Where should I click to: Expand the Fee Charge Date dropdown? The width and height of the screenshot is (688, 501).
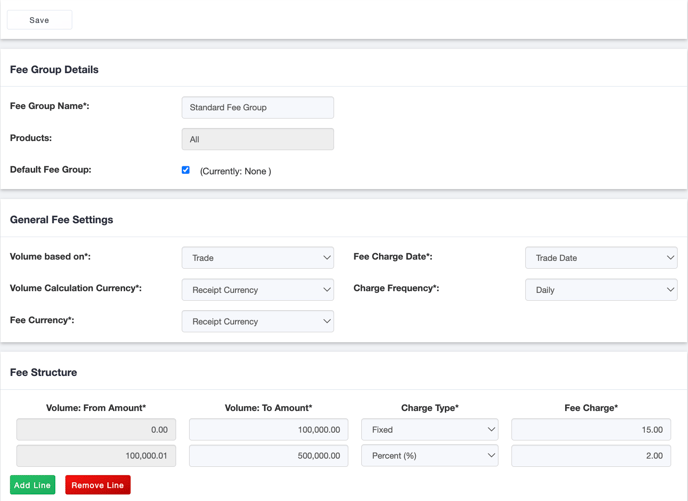click(600, 258)
